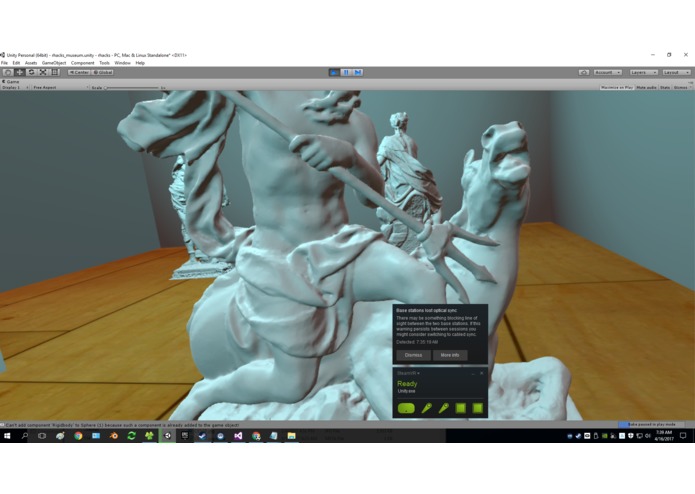The image size is (695, 494).
Task: Open the GameObject menu
Action: coord(54,63)
